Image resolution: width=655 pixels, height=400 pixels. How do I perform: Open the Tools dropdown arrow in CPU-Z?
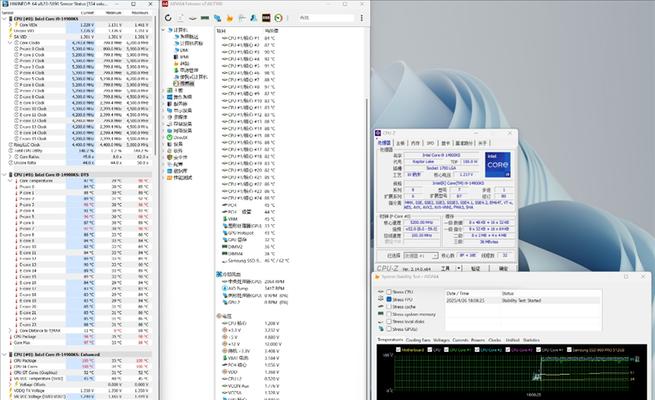click(x=459, y=268)
